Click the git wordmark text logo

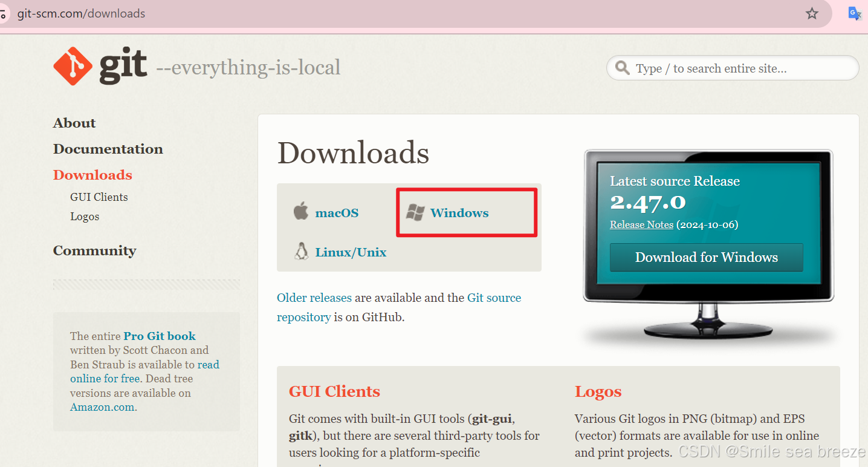coord(123,66)
